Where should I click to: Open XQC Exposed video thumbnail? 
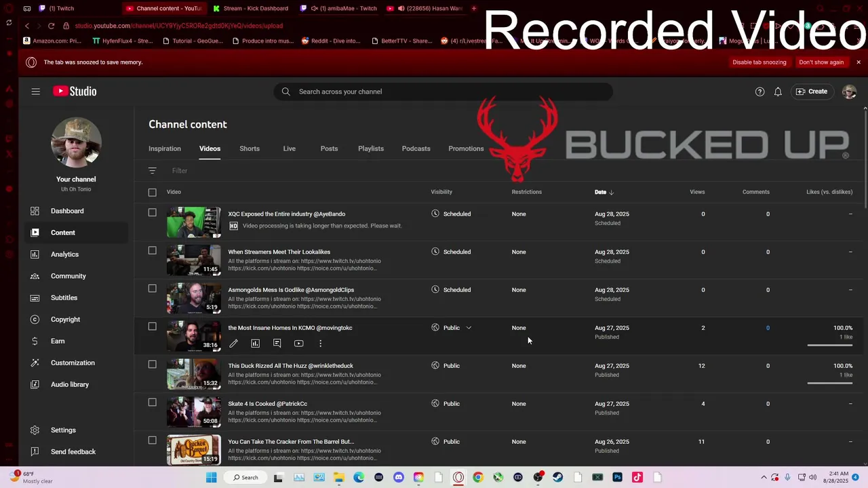point(194,222)
